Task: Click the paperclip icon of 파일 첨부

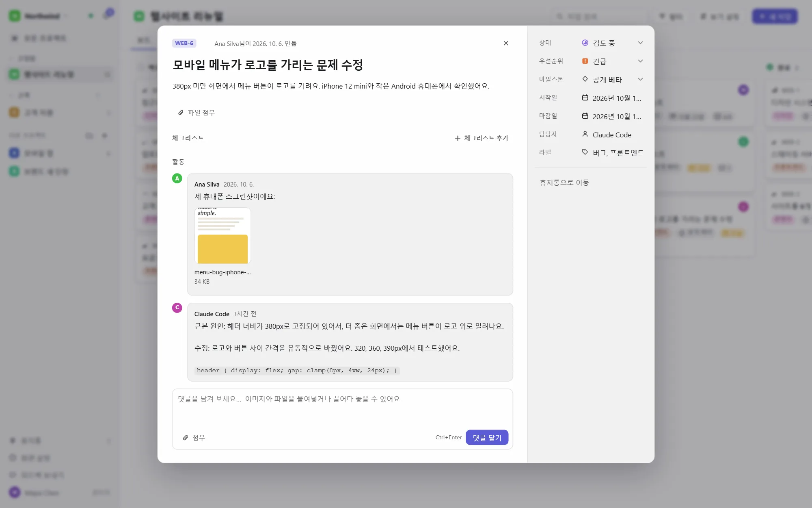Action: 181,113
